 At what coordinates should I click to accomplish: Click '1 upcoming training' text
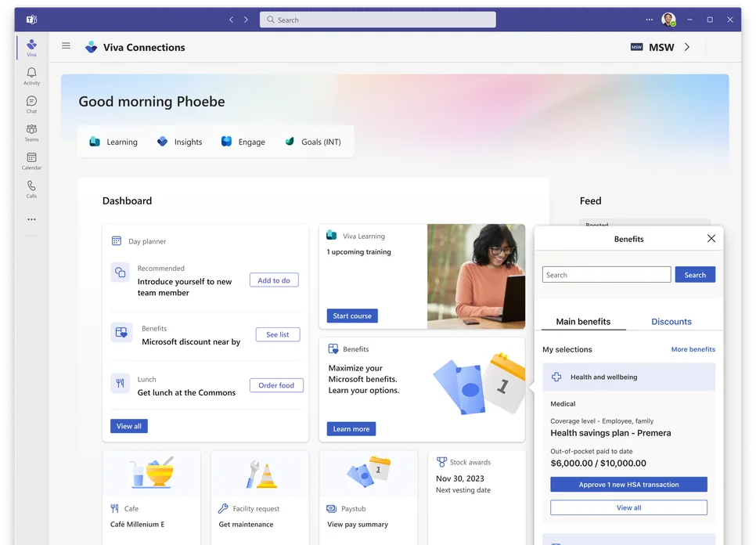(358, 252)
